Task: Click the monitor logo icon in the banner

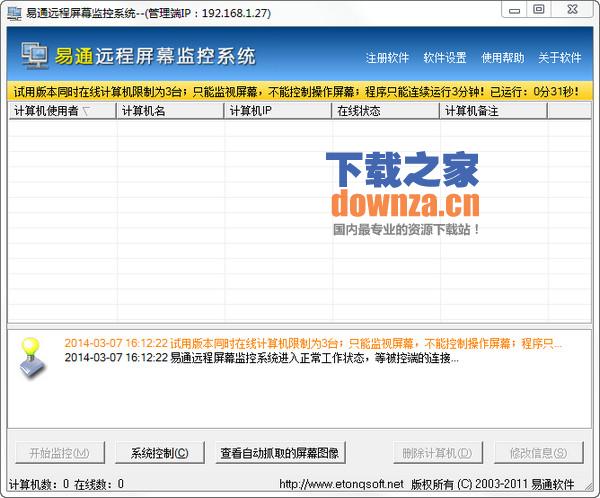Action: 35,56
